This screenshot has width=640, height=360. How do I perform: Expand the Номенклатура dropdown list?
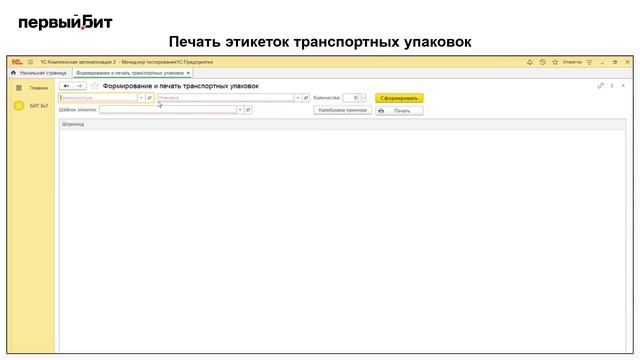click(141, 98)
